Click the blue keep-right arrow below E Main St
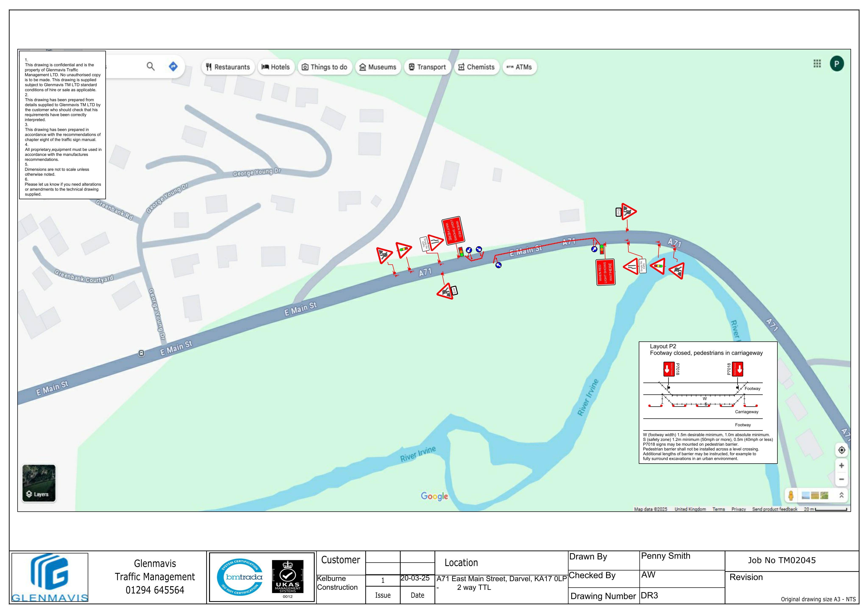The image size is (868, 614). click(498, 265)
